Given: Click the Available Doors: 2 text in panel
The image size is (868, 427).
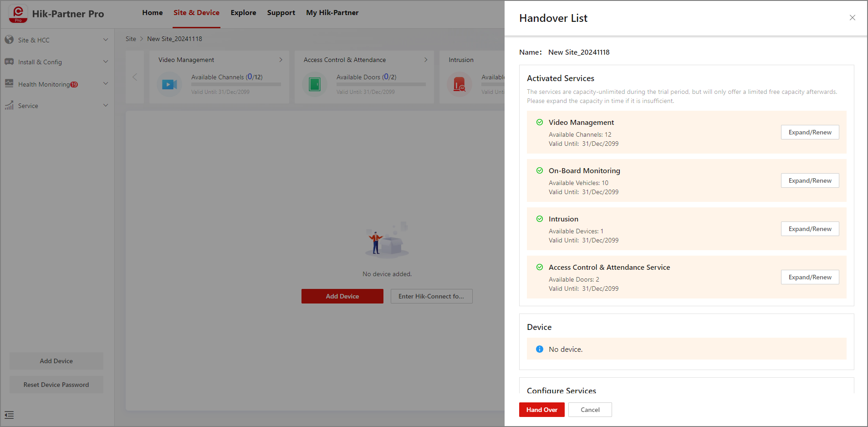Looking at the screenshot, I should pos(574,279).
